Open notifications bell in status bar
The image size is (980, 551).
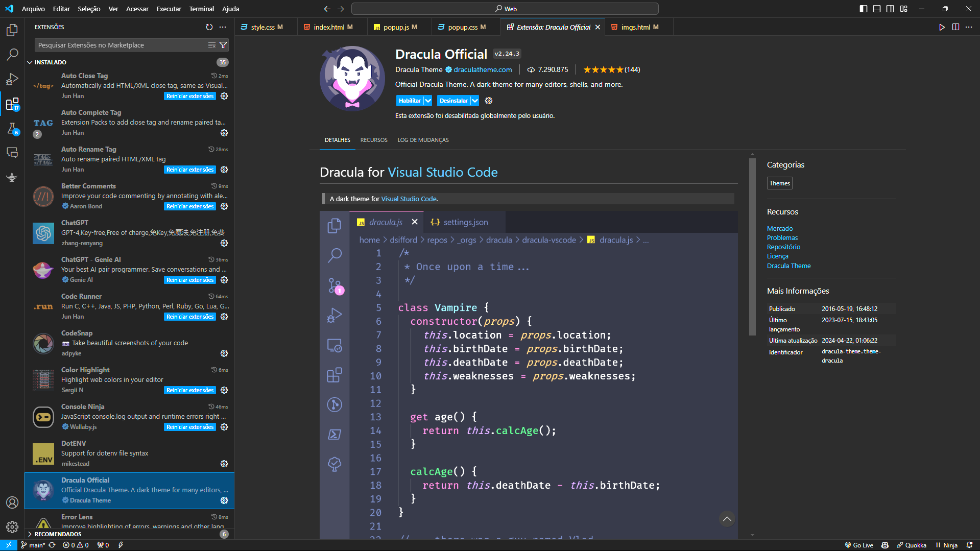pyautogui.click(x=969, y=545)
